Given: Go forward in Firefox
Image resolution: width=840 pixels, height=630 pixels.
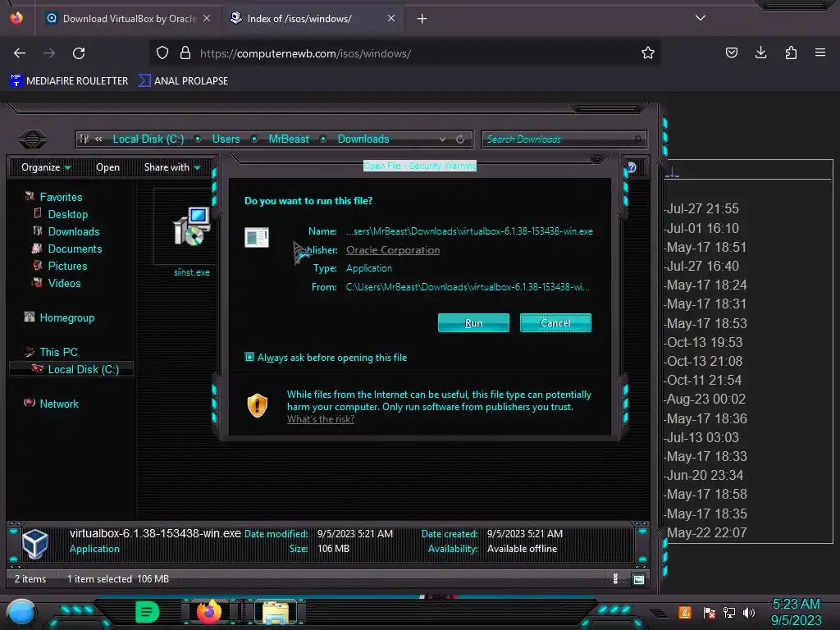Looking at the screenshot, I should (49, 53).
